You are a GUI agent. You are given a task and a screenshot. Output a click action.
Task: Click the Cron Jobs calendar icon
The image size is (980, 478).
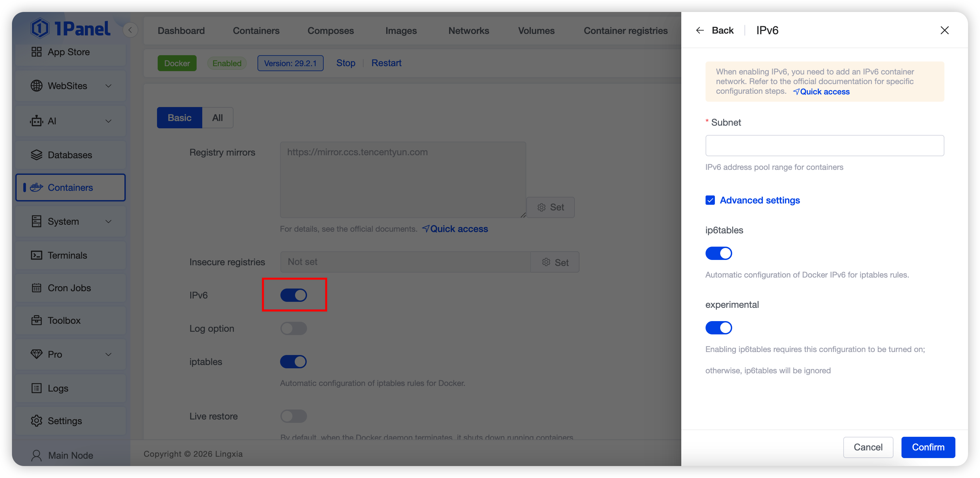point(37,288)
